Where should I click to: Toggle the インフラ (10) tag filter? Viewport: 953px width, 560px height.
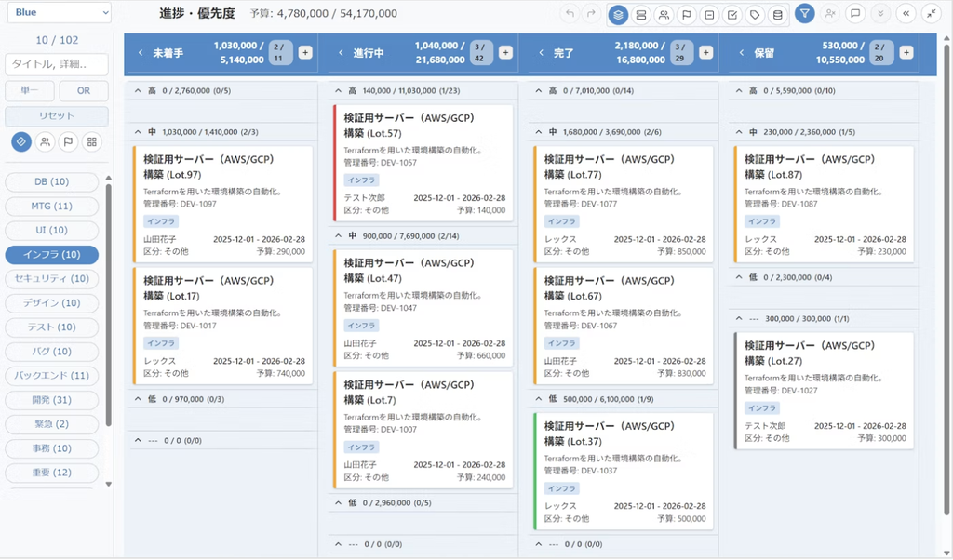(x=52, y=255)
